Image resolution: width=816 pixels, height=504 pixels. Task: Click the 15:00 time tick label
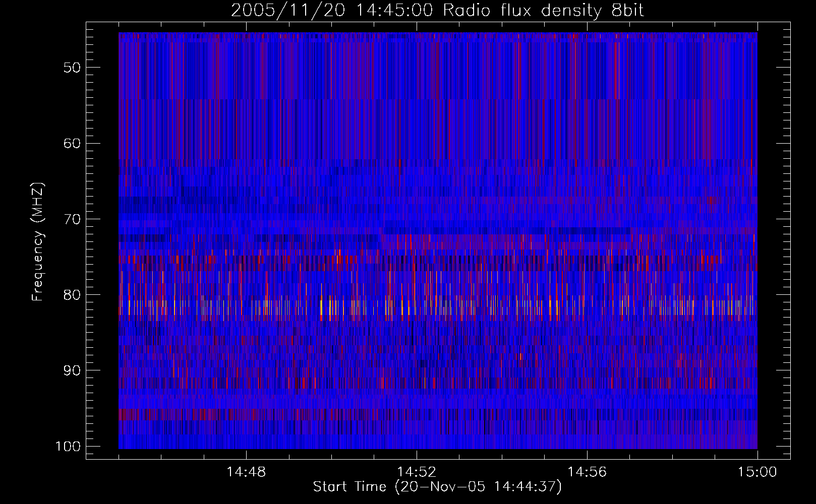(x=757, y=472)
